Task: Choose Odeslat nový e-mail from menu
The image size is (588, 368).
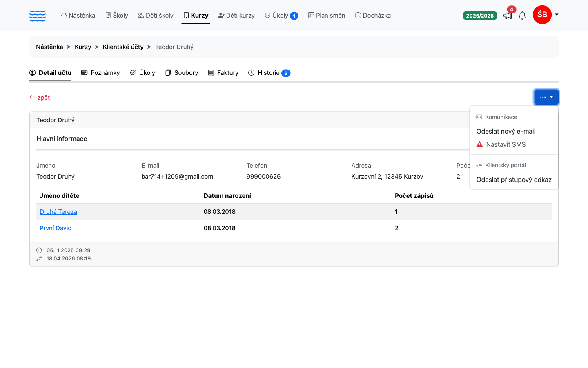Action: tap(506, 131)
